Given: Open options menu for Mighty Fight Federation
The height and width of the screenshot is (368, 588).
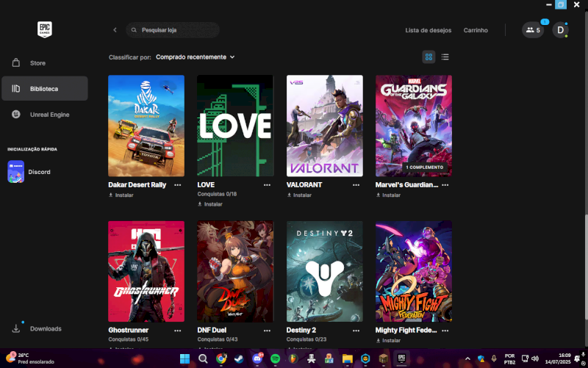Looking at the screenshot, I should click(x=445, y=331).
